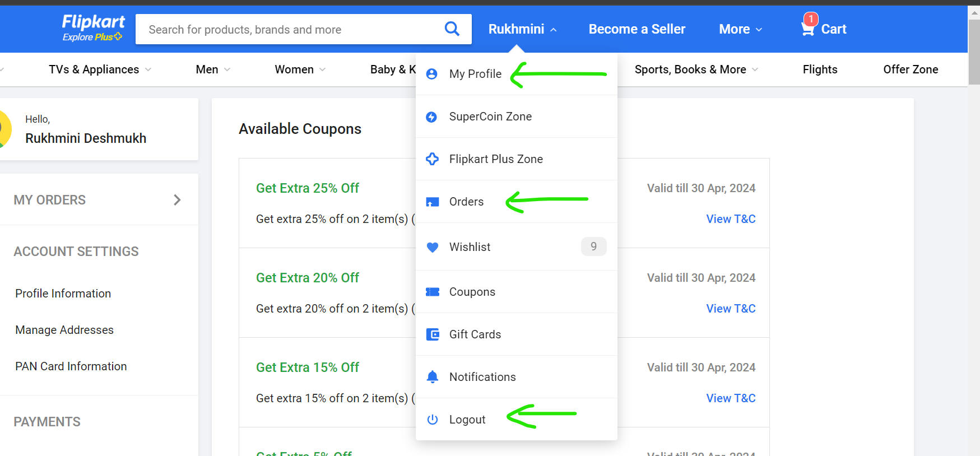Open the Flights link
Image resolution: width=980 pixels, height=456 pixels.
coord(820,69)
